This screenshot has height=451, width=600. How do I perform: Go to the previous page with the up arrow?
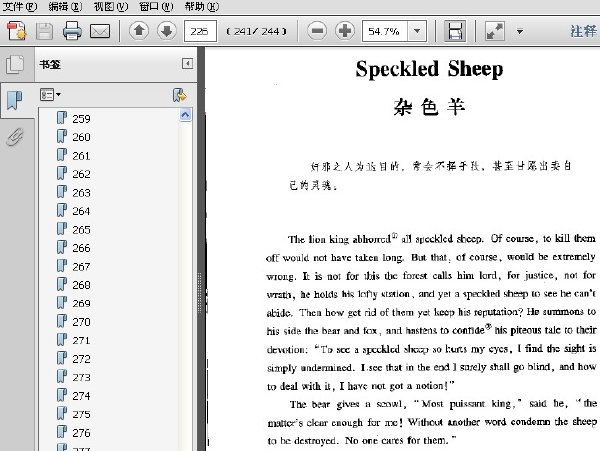[139, 31]
